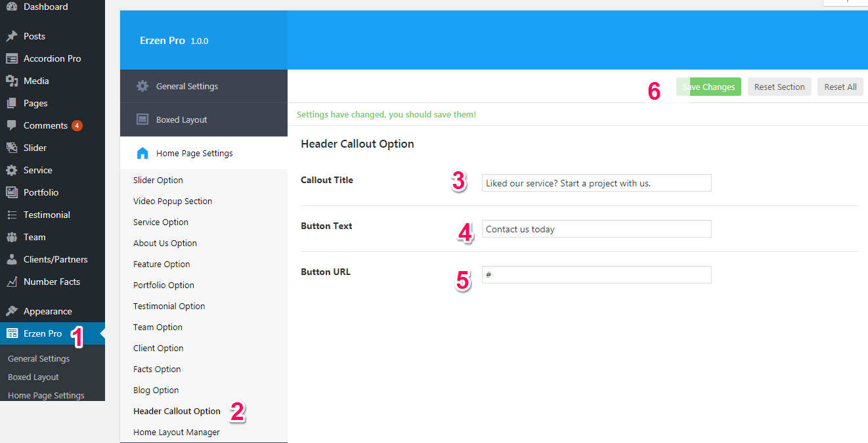Switch to General Settings tab in panel
Viewport: 868px width, 443px height.
(204, 86)
